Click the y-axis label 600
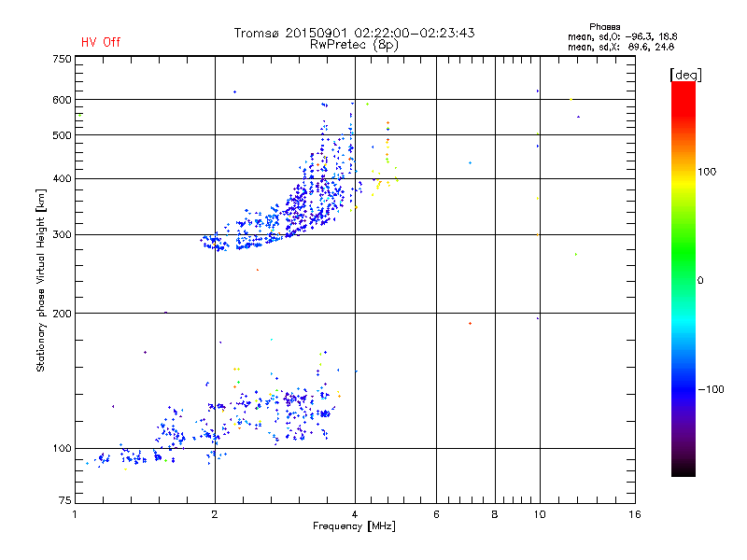The image size is (747, 560). pyautogui.click(x=62, y=100)
